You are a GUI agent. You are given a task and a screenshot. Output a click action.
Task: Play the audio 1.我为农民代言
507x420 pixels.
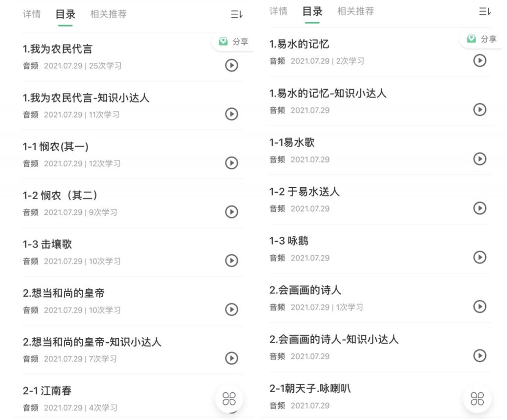tap(232, 65)
